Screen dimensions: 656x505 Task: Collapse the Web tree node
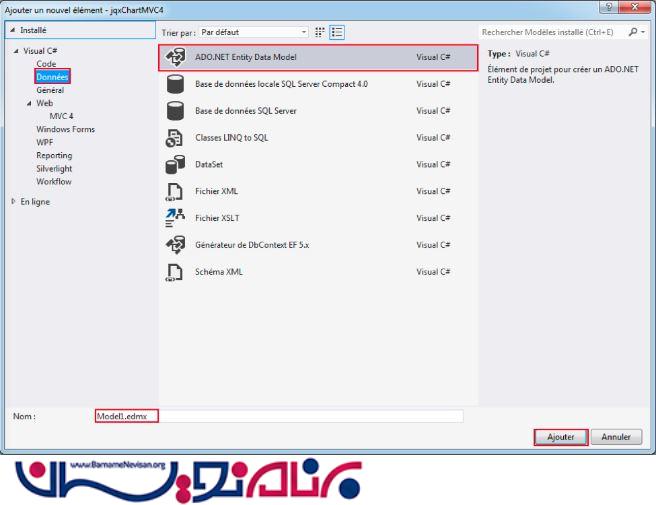point(31,103)
